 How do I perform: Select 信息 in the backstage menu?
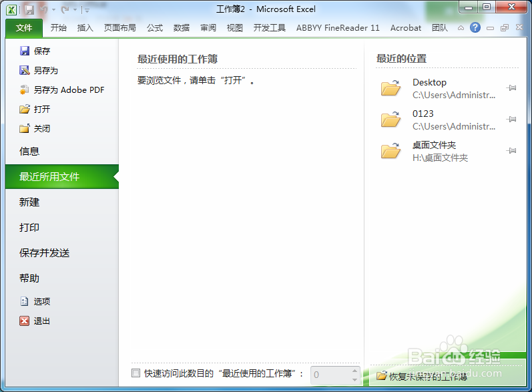pos(62,152)
